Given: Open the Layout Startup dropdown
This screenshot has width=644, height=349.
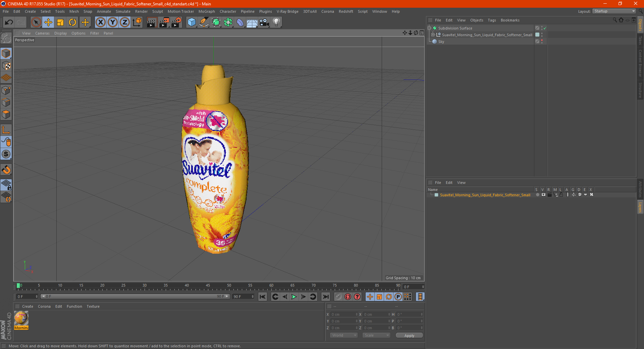Looking at the screenshot, I should [x=614, y=11].
